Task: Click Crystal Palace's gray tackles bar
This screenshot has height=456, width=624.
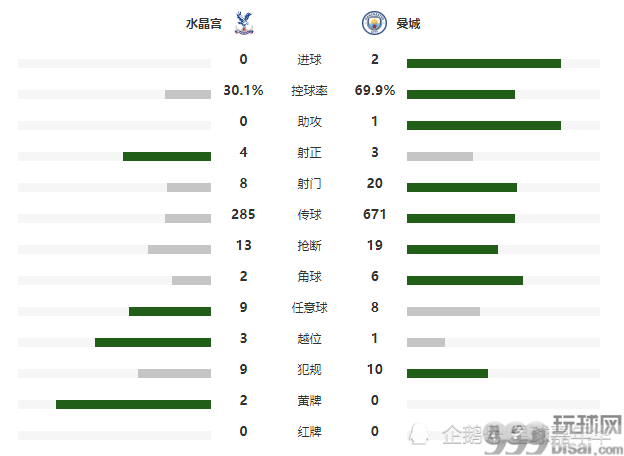Action: (179, 249)
